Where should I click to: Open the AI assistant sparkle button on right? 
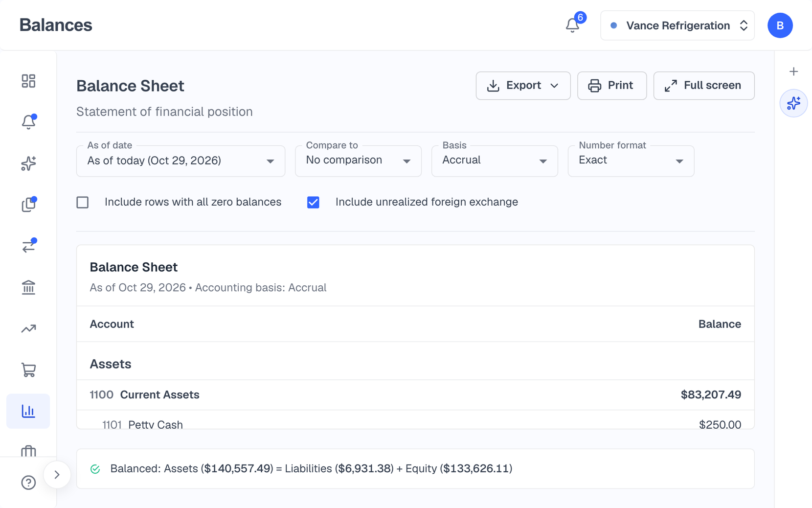[793, 103]
